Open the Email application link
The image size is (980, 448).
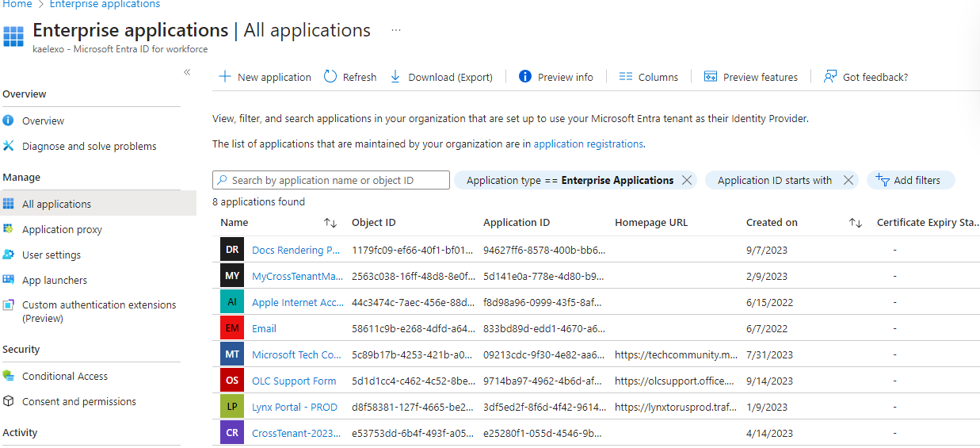264,328
